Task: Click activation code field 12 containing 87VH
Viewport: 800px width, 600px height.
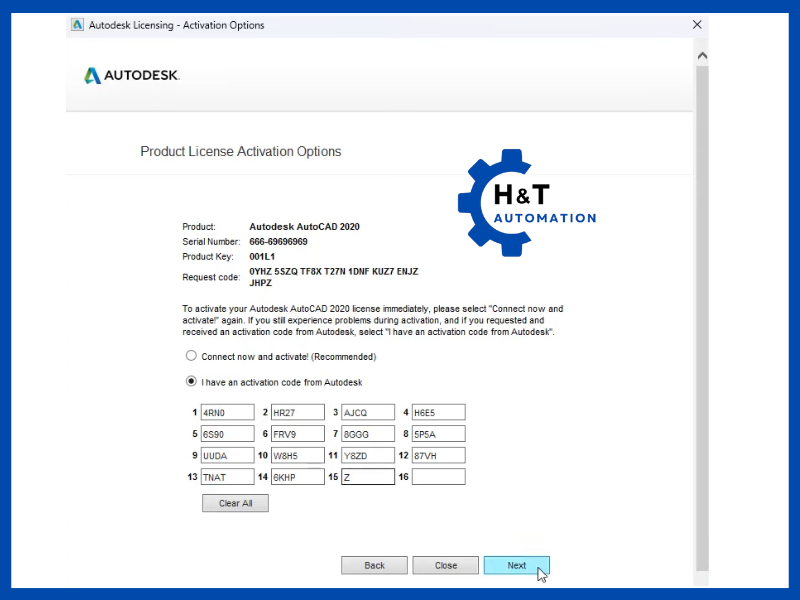Action: [x=438, y=456]
